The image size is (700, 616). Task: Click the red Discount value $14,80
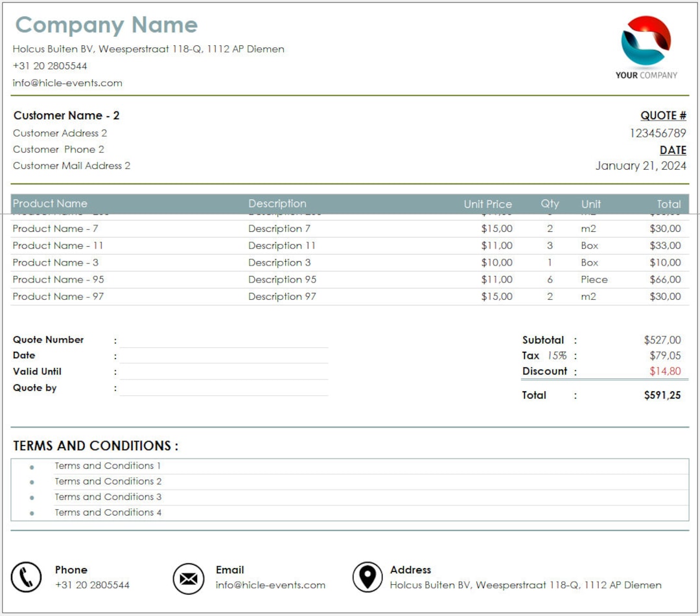665,372
